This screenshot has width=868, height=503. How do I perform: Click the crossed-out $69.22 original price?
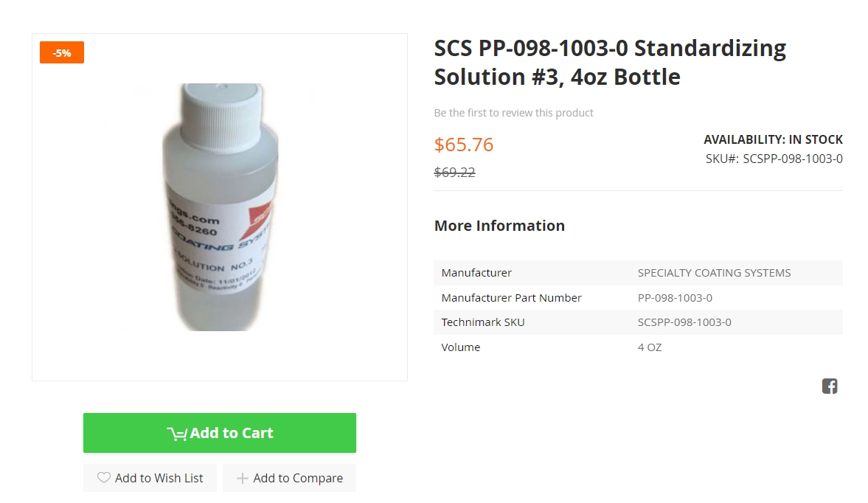(454, 173)
